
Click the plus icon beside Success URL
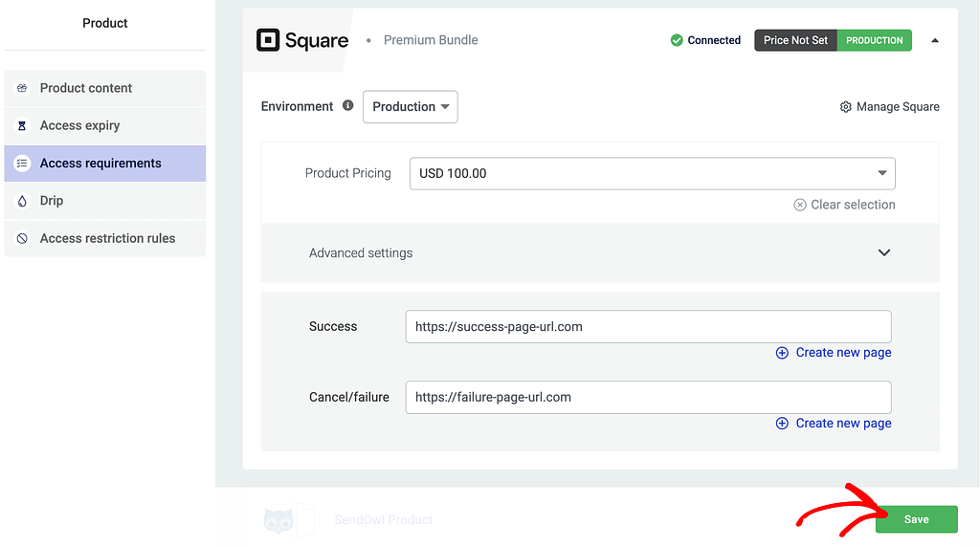pos(782,353)
